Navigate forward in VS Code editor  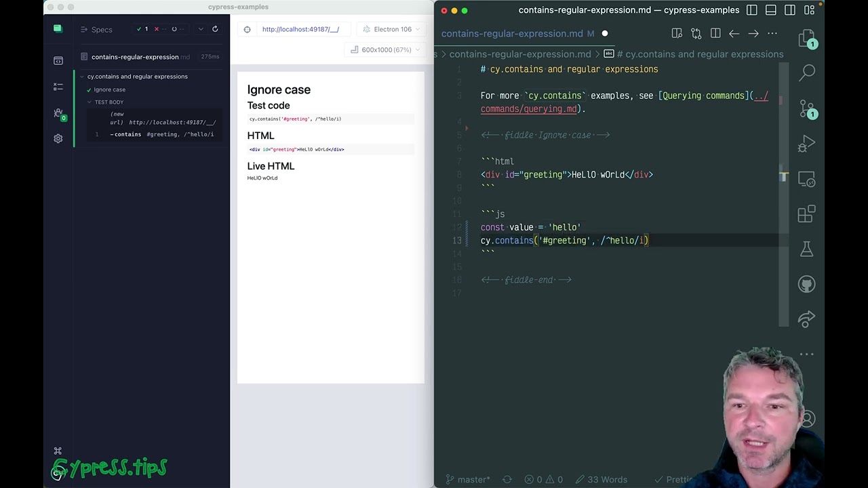(753, 33)
